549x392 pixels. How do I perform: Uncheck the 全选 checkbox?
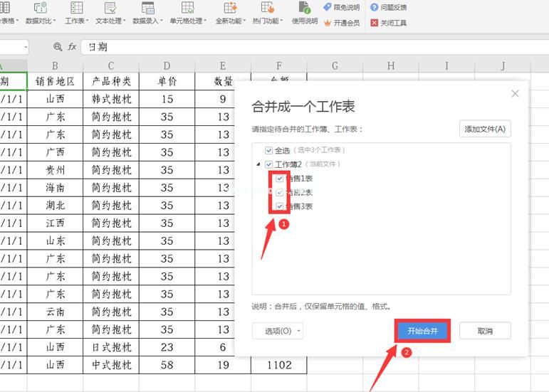pyautogui.click(x=268, y=150)
